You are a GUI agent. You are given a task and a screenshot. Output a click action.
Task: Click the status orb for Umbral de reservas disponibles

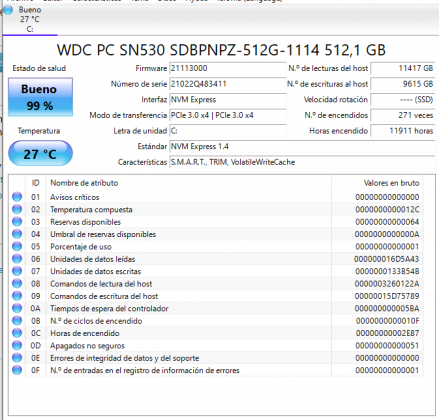pyautogui.click(x=17, y=234)
